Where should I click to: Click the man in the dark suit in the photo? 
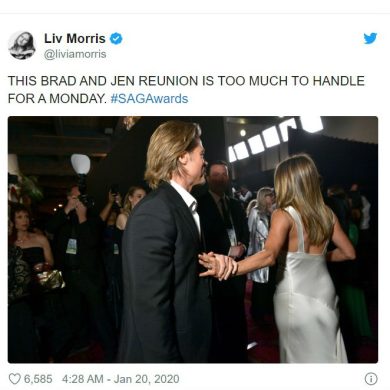167,243
